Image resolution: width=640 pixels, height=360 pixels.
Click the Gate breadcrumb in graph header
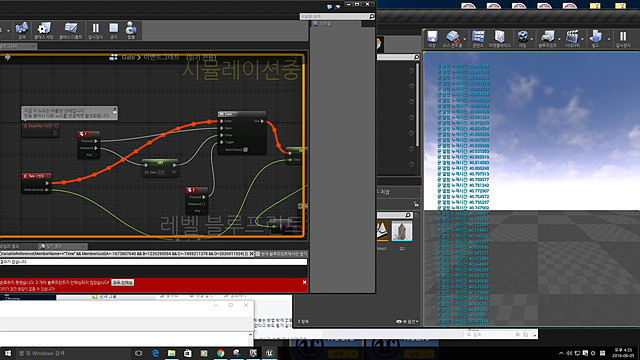pos(128,58)
